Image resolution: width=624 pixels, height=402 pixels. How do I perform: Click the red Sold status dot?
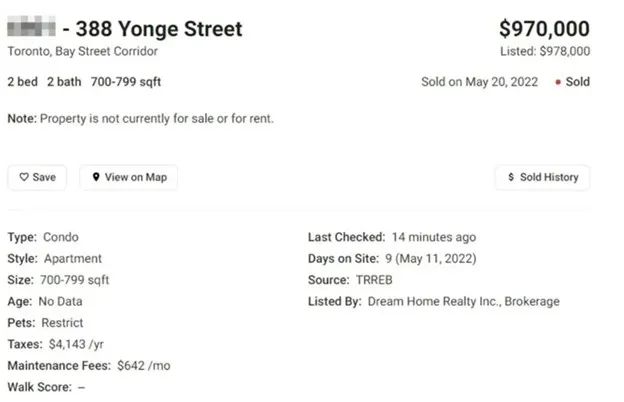tap(558, 82)
